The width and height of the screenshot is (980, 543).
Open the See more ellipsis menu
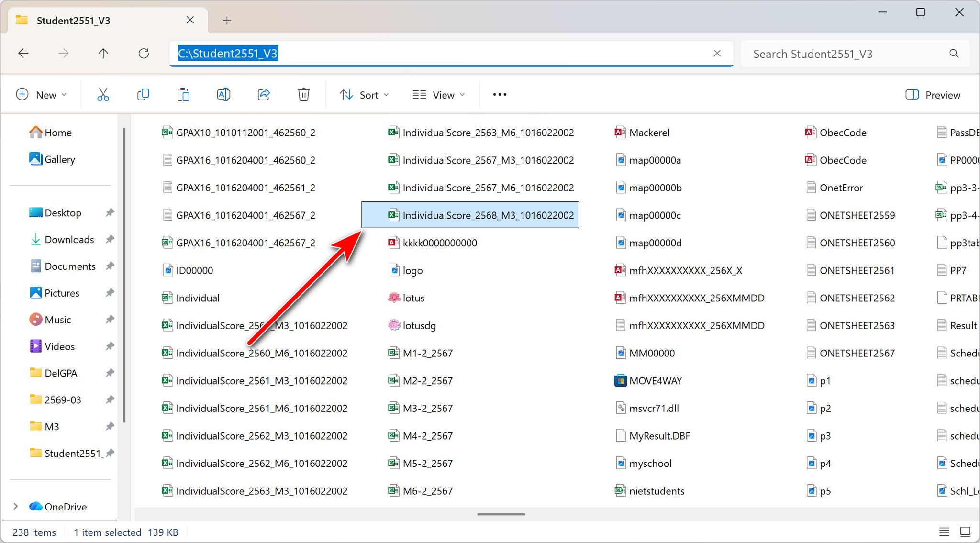coord(500,95)
